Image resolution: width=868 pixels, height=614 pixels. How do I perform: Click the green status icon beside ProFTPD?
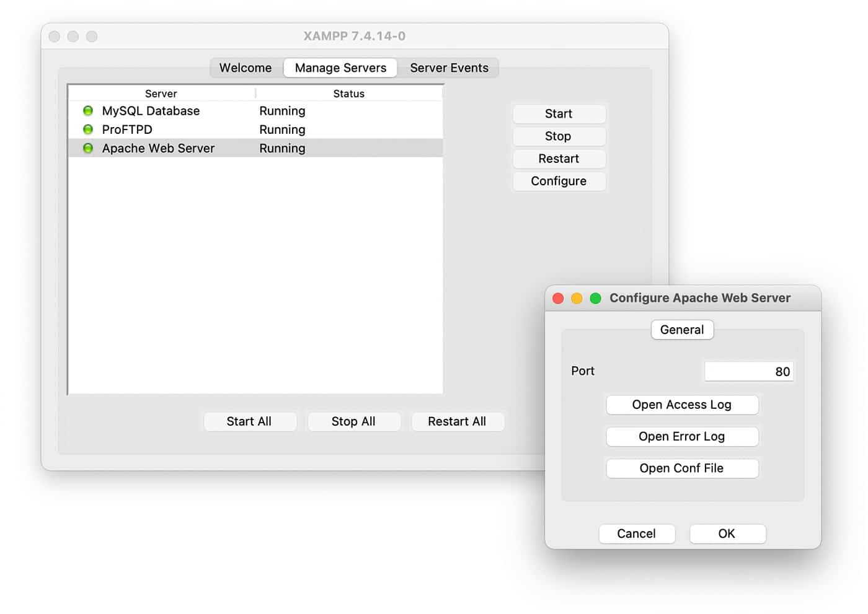click(88, 129)
